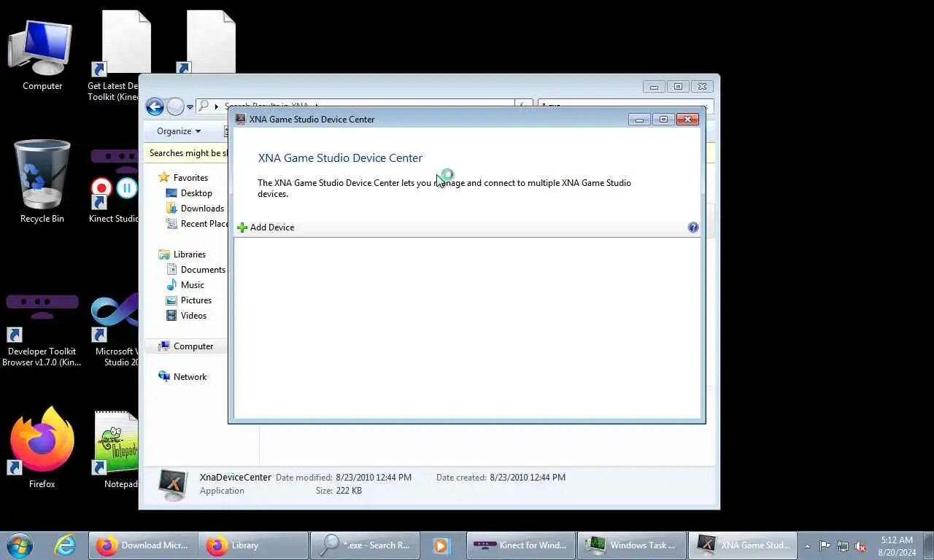Switch to .exe Search Results taskbar window

365,545
